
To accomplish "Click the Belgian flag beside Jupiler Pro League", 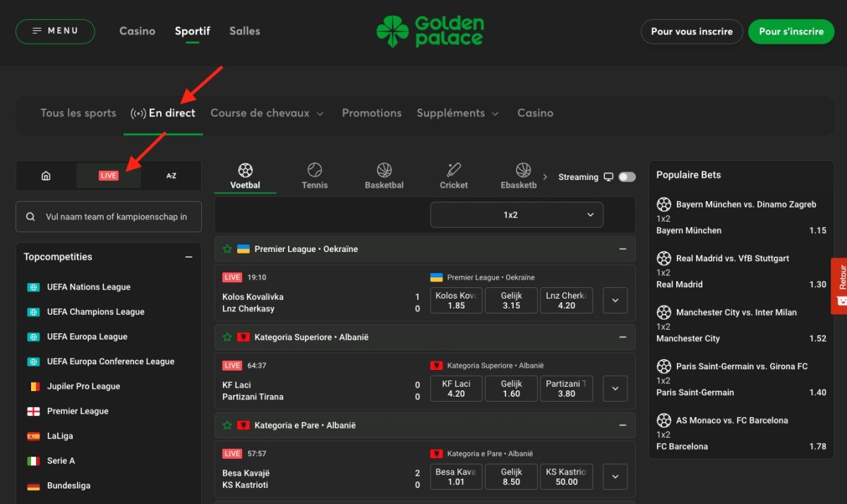I will [x=33, y=386].
